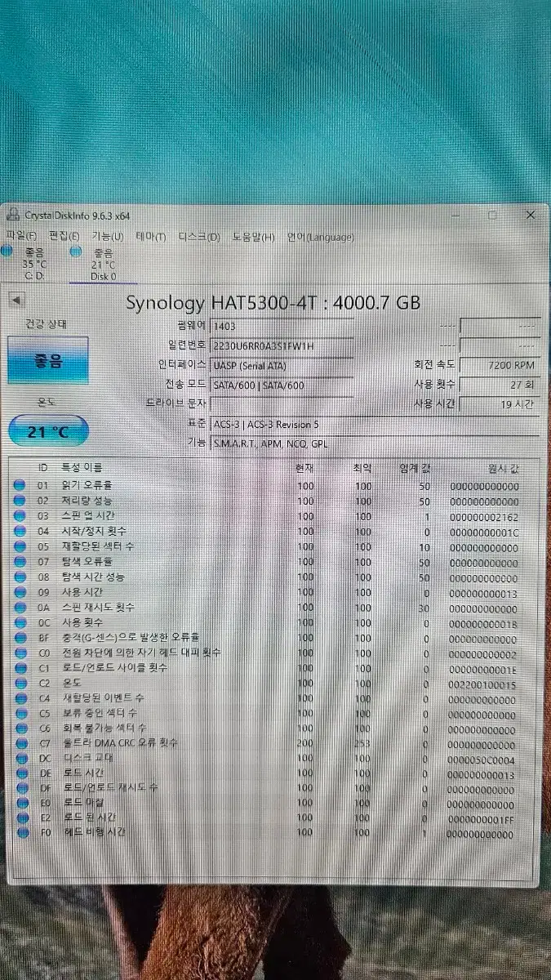Click the status icon for C2 온도

pyautogui.click(x=20, y=684)
